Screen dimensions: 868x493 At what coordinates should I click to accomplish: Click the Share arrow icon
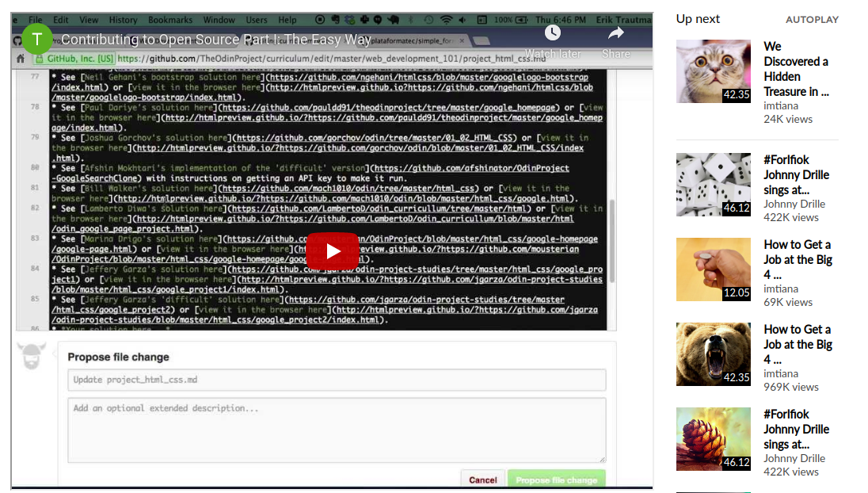point(615,33)
